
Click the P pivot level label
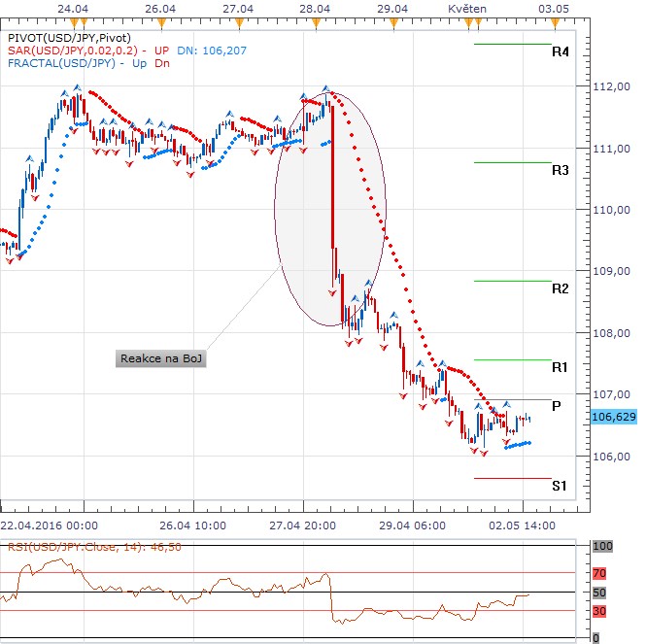point(557,406)
